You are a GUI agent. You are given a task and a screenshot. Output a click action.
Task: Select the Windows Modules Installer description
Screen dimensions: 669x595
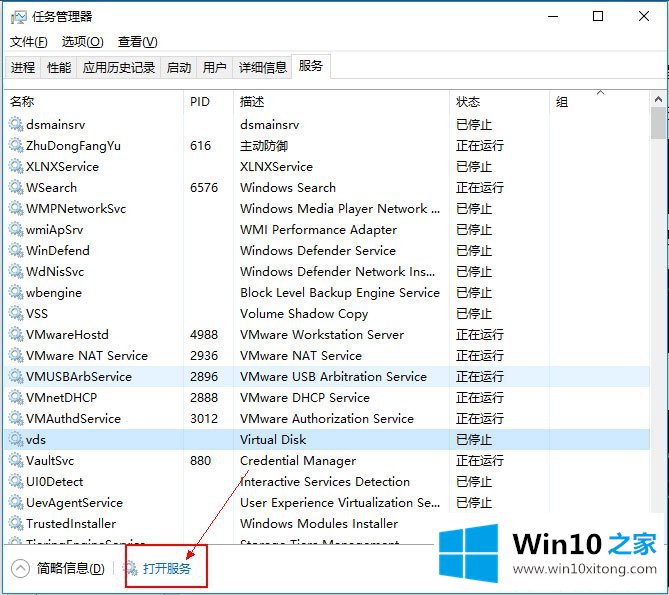319,523
